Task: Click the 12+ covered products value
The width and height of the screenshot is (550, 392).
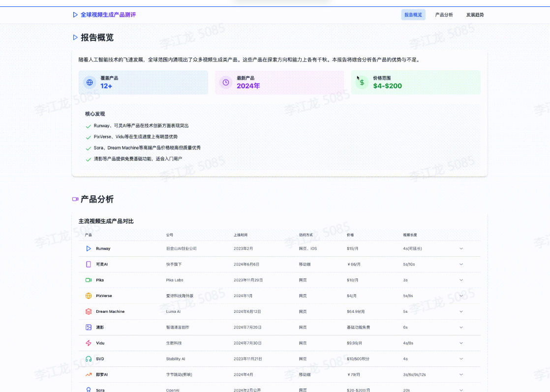Action: click(x=106, y=86)
